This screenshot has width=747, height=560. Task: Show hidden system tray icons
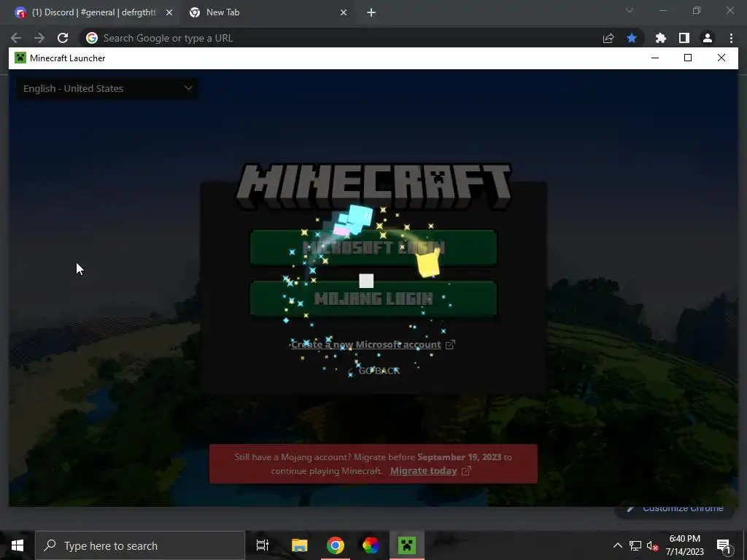point(617,545)
